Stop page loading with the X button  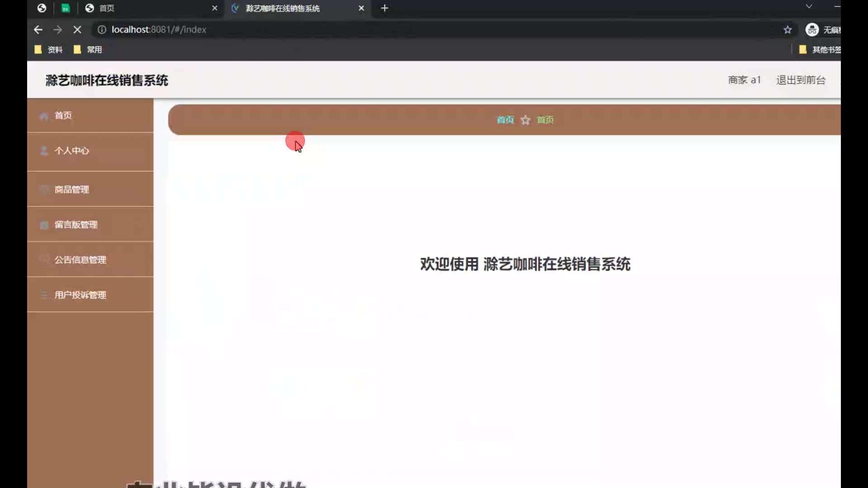point(77,29)
